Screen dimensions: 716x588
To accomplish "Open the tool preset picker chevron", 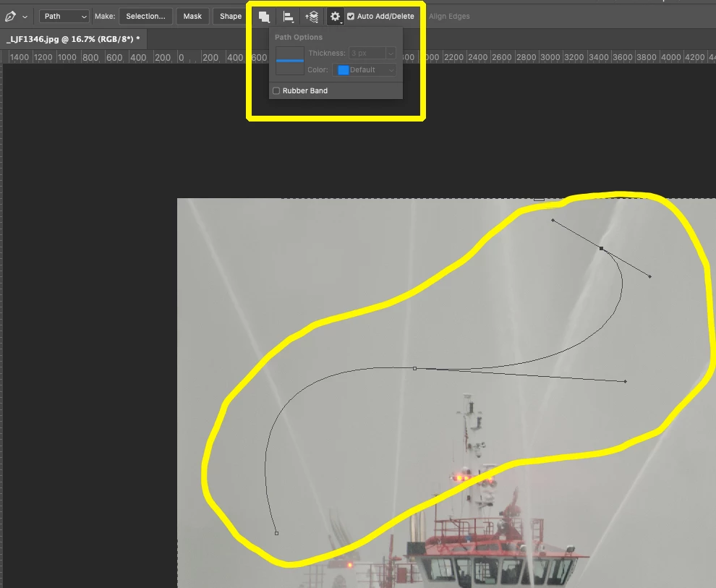I will 25,17.
